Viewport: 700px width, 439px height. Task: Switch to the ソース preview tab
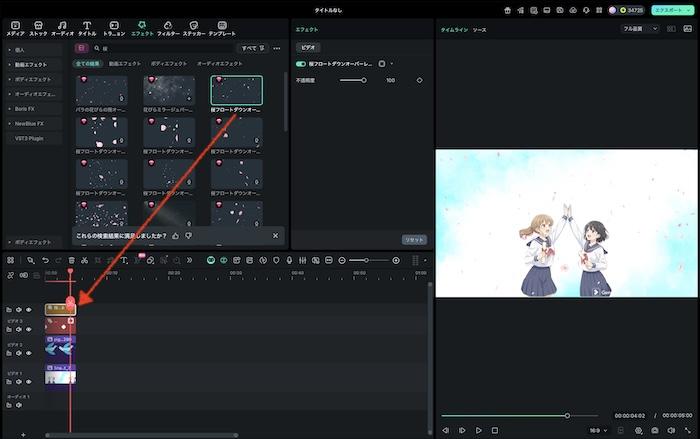click(480, 30)
